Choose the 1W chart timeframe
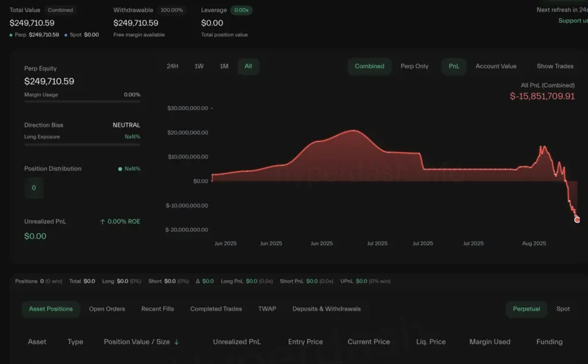 click(x=199, y=67)
